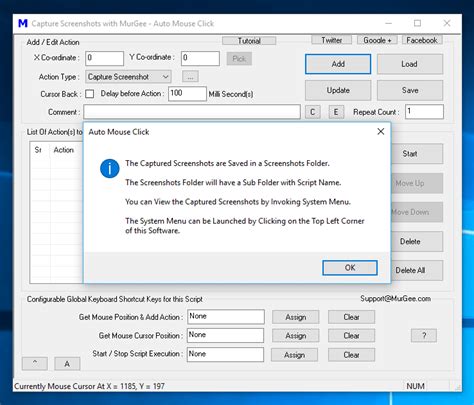
Task: Click the Get Mouse Cursor Position shortcut field
Action: click(x=225, y=335)
